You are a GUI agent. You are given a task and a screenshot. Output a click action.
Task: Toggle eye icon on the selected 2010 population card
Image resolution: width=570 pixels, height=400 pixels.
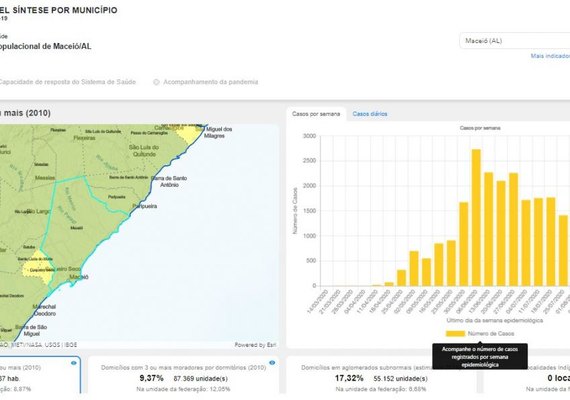(74, 363)
